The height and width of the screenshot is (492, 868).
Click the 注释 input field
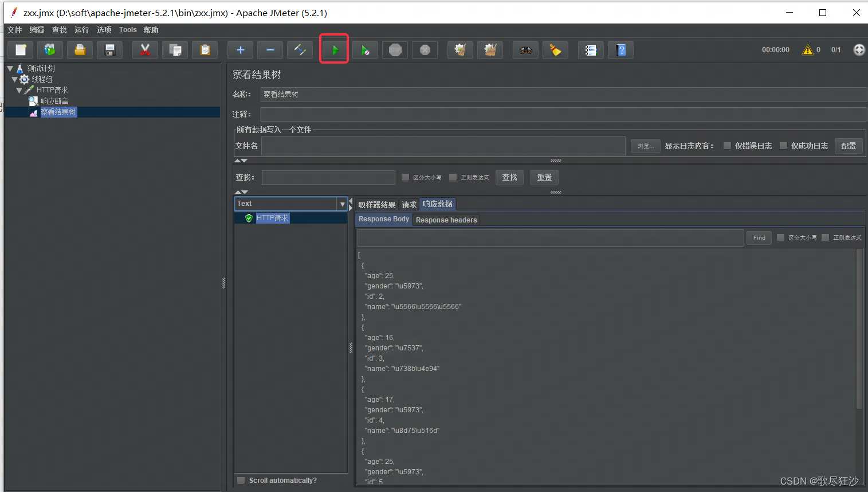click(x=564, y=114)
